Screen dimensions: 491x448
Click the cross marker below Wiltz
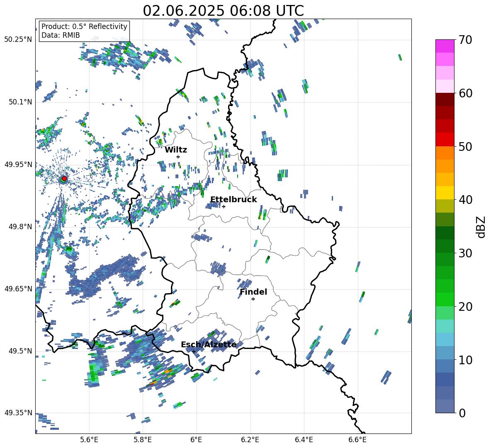coord(178,157)
